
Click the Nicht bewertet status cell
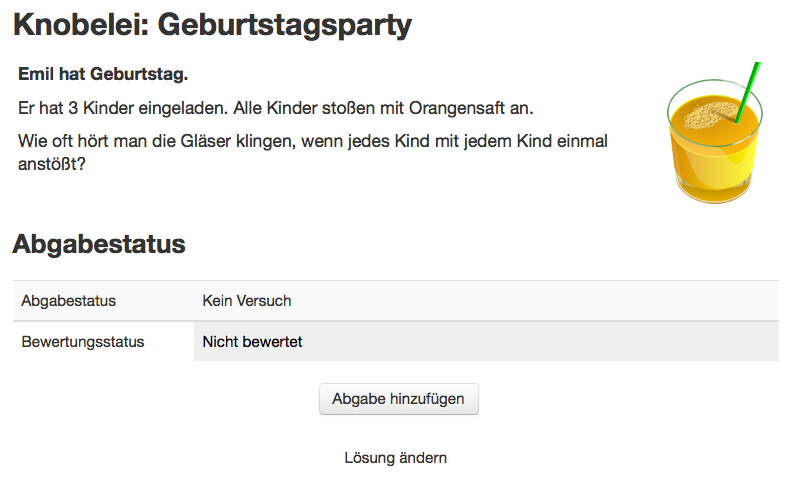tap(486, 342)
